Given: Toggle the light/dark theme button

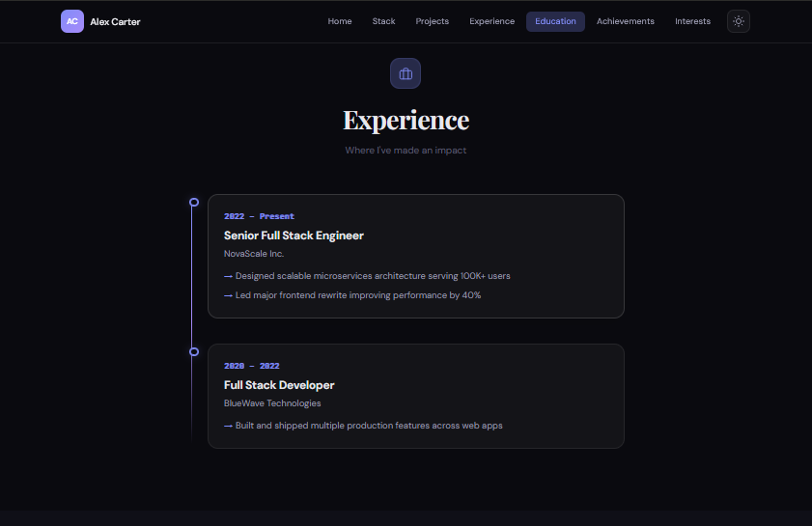Looking at the screenshot, I should pos(739,21).
